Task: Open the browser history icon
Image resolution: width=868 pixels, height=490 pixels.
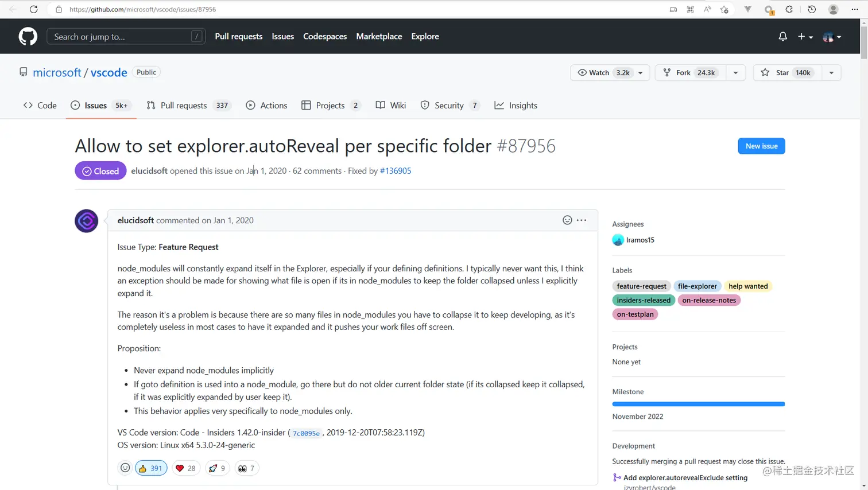Action: pos(812,9)
